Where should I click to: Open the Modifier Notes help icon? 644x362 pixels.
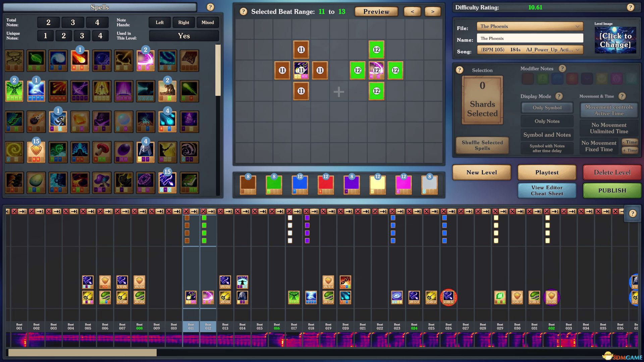pyautogui.click(x=562, y=69)
